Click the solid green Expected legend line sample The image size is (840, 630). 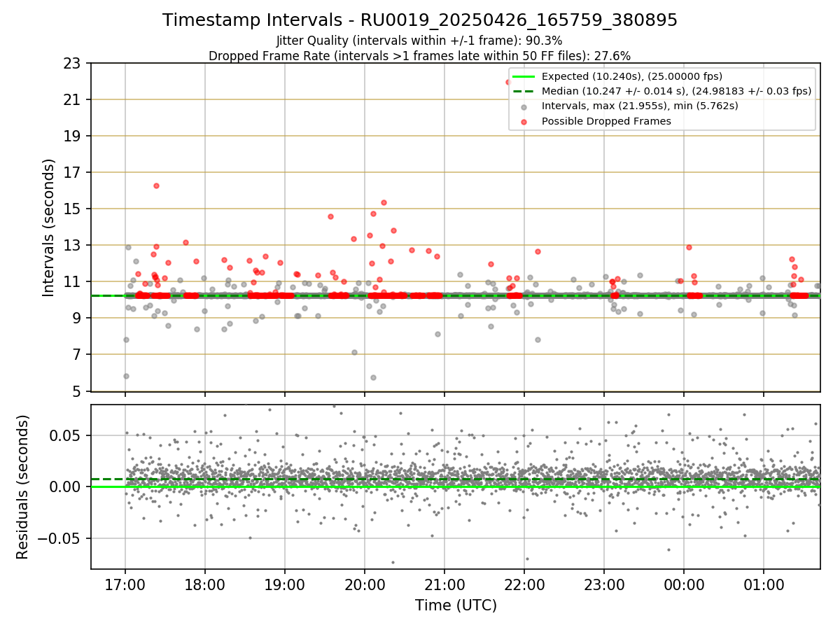click(x=524, y=76)
